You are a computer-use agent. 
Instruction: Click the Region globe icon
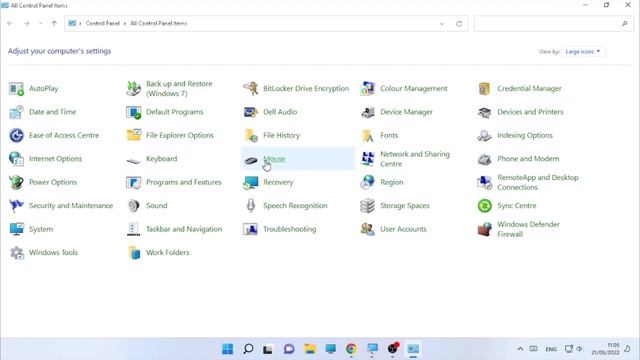point(367,182)
